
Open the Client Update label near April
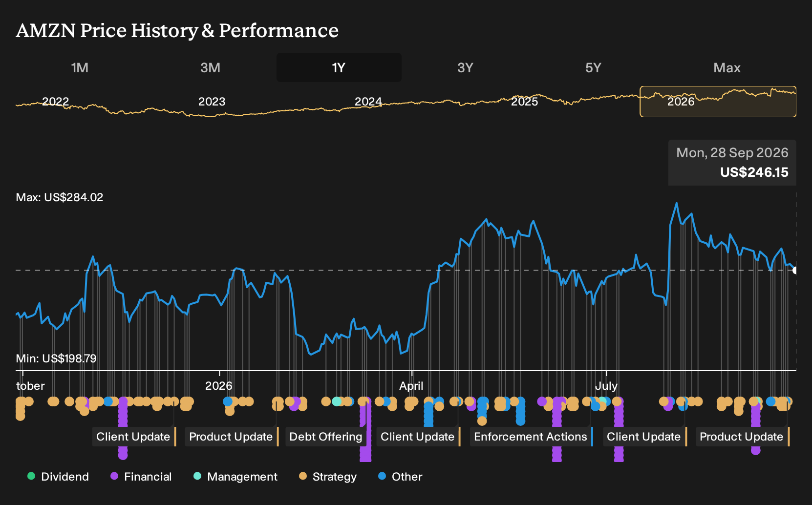(x=418, y=437)
